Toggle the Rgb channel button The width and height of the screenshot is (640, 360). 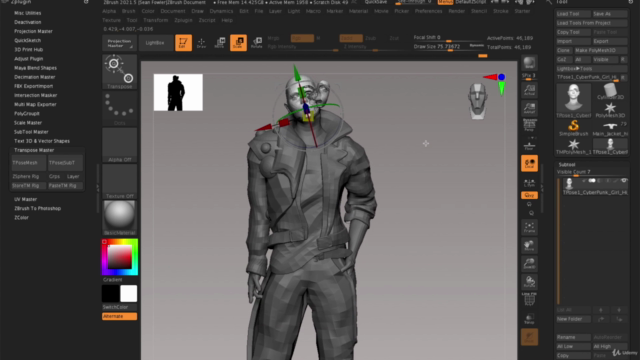(302, 38)
